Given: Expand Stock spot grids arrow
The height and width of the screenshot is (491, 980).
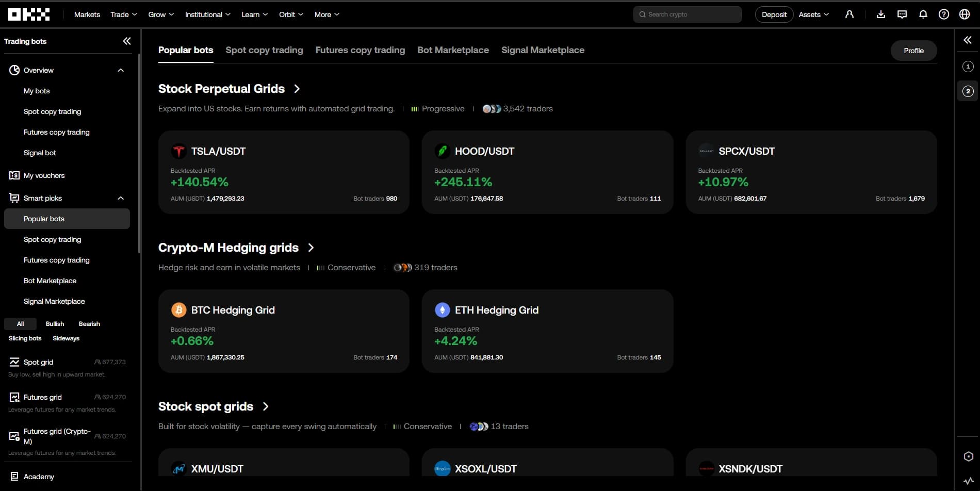Looking at the screenshot, I should pos(266,406).
